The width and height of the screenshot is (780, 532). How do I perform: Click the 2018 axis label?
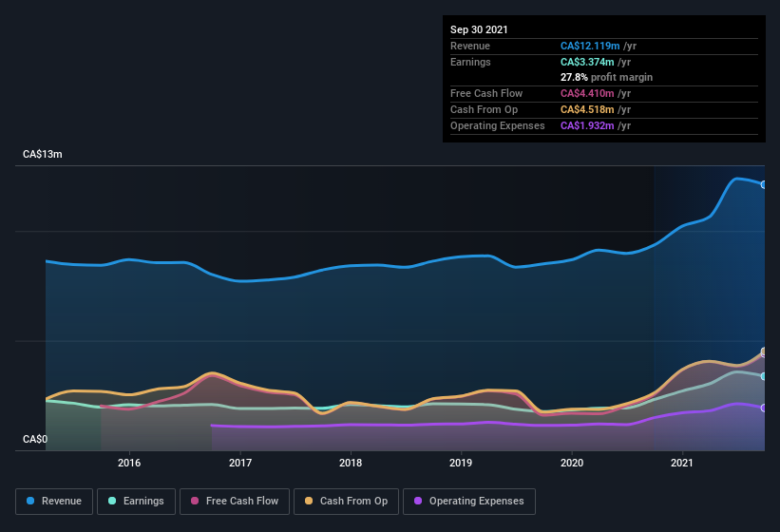[351, 463]
